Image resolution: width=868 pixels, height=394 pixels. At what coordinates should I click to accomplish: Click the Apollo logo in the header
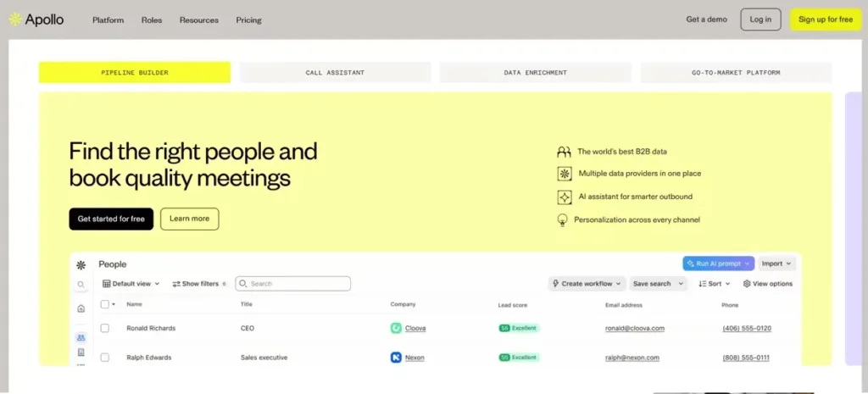coord(36,19)
